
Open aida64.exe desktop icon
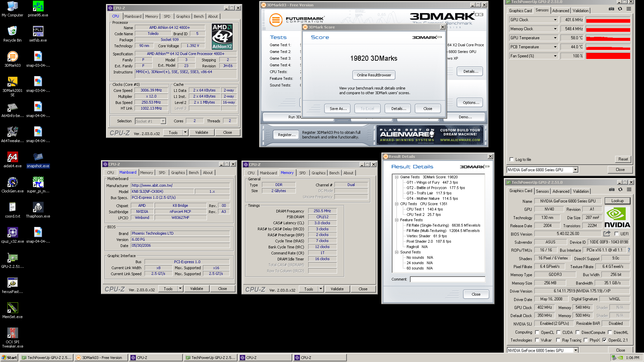(12, 160)
